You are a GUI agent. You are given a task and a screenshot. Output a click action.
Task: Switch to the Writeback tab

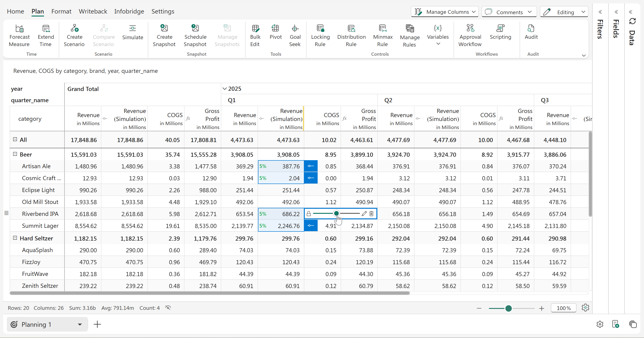coord(93,11)
